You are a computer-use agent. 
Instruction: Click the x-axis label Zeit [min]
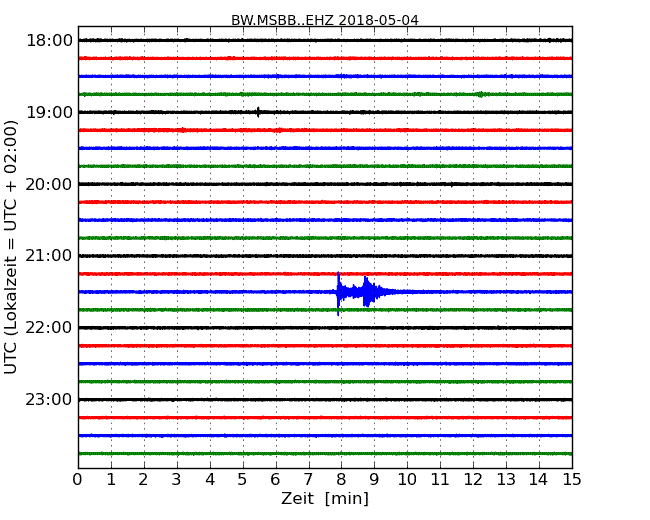pyautogui.click(x=325, y=499)
